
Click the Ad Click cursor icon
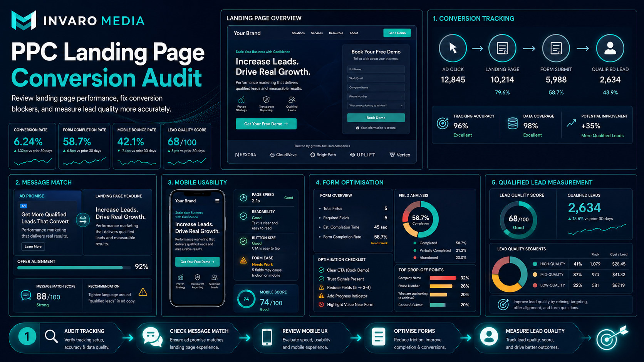tap(453, 48)
